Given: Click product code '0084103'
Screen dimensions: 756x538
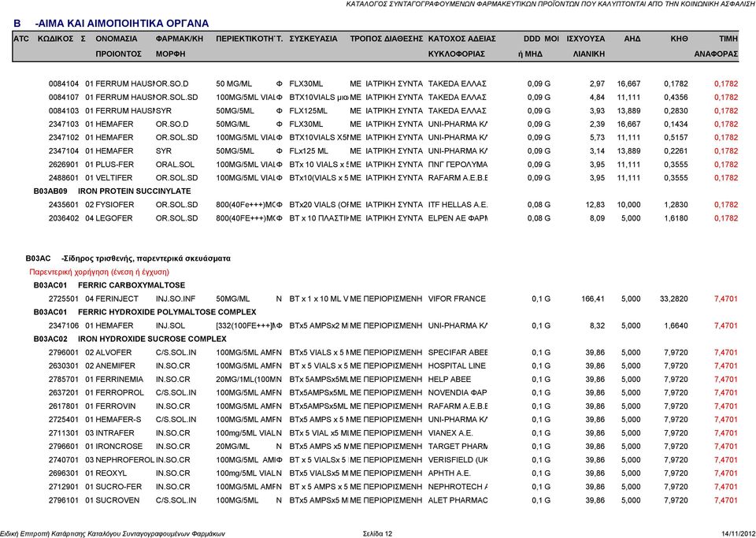Looking at the screenshot, I should 64,111.
